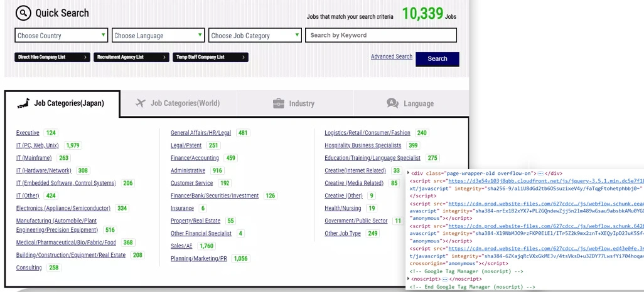Select the Job Categories(Japan) tab

tap(62, 103)
